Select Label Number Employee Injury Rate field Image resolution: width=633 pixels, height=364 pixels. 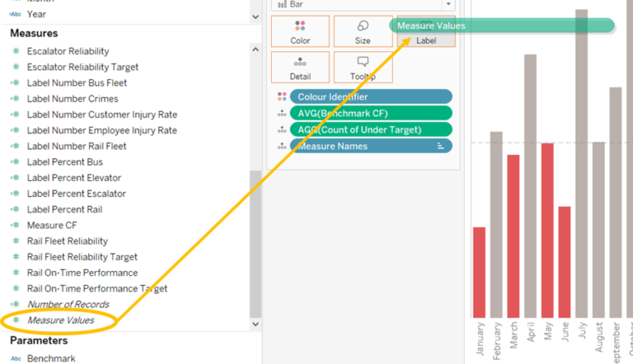[x=101, y=130]
